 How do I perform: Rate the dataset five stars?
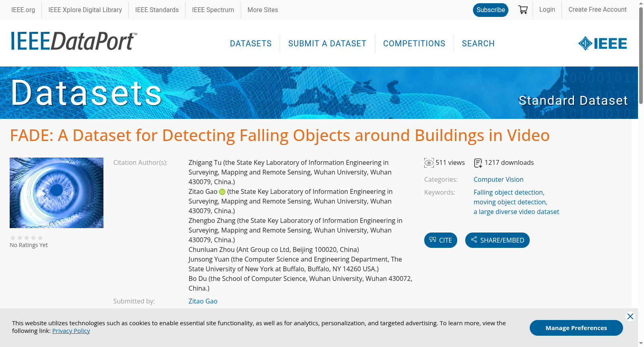point(40,238)
